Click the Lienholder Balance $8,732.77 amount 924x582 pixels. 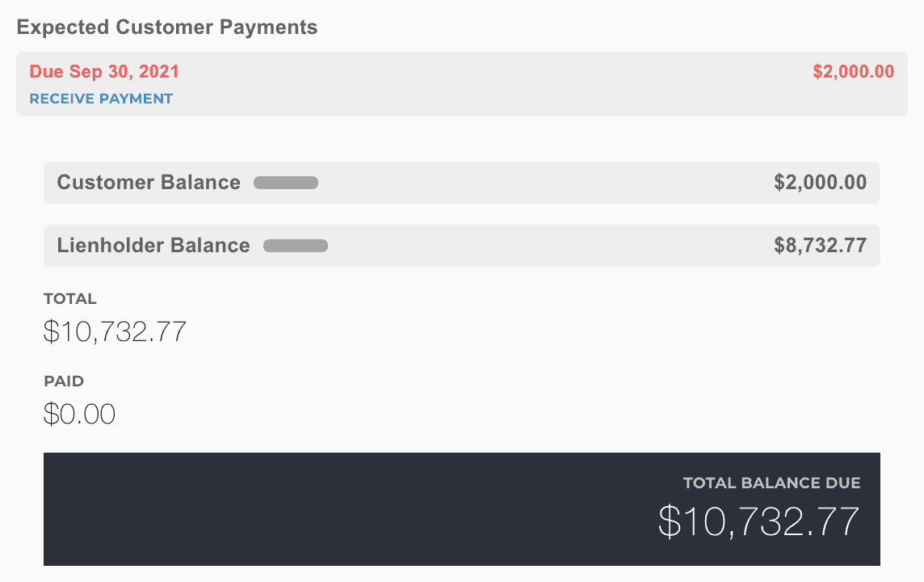tap(820, 246)
